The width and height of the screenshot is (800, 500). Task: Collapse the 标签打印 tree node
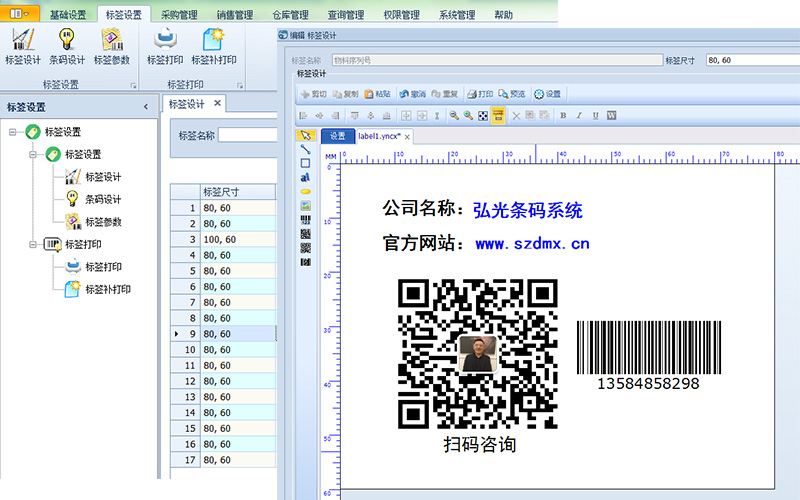coord(33,244)
